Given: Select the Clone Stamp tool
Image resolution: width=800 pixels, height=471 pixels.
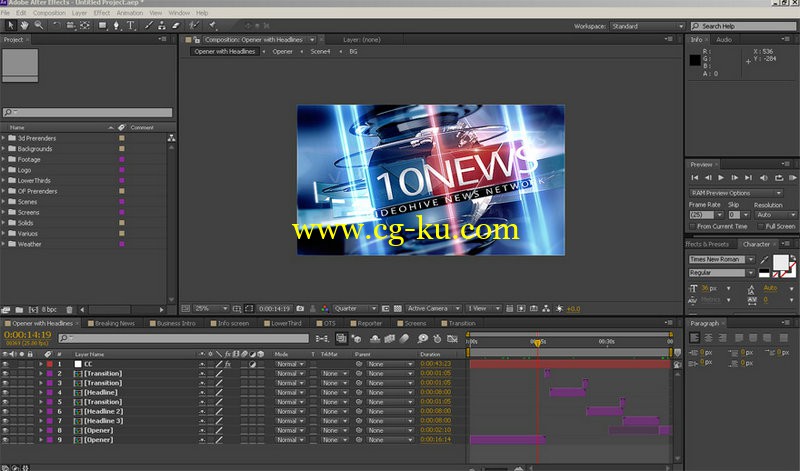Looking at the screenshot, I should pyautogui.click(x=162, y=25).
